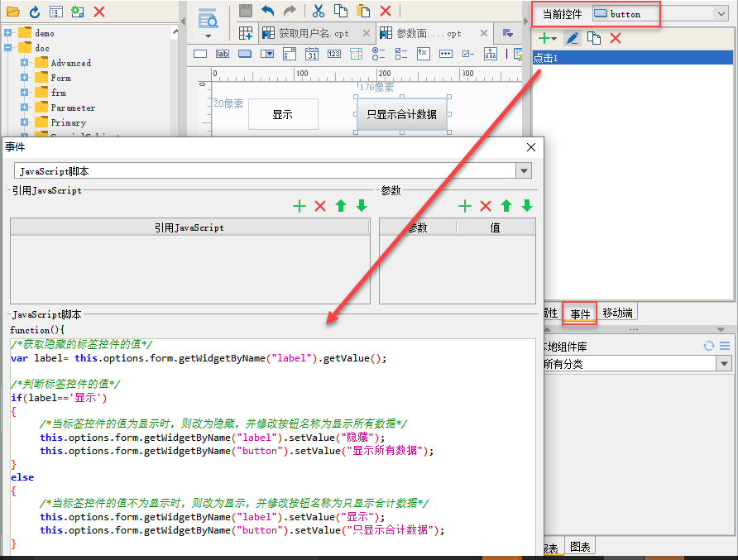The height and width of the screenshot is (560, 738).
Task: Click the refresh icon in file tree toolbar
Action: point(34,12)
